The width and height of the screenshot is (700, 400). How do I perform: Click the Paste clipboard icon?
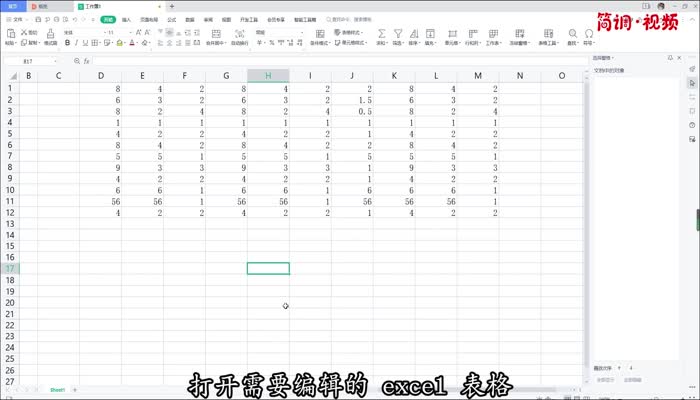click(10, 33)
